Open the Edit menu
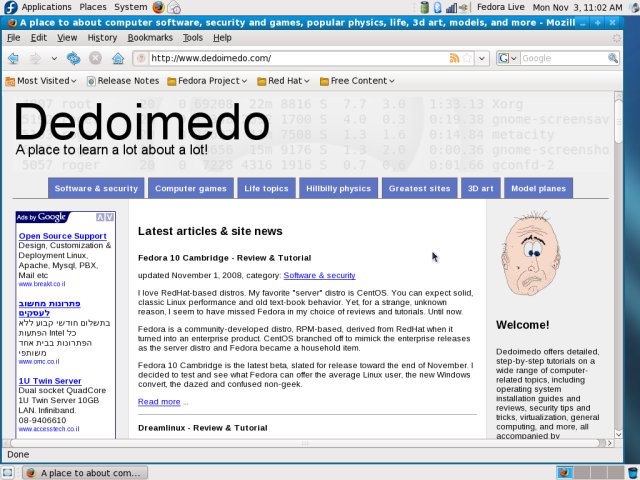Image resolution: width=640 pixels, height=480 pixels. click(39, 38)
